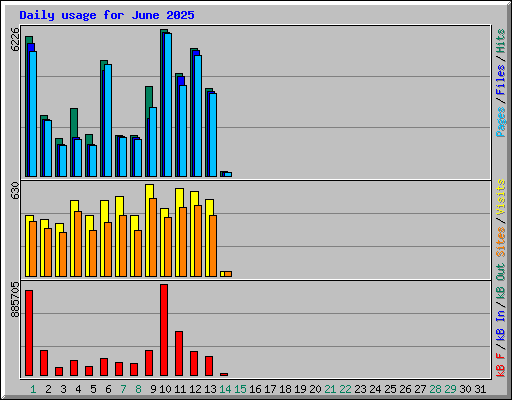Click day label 13 on x-axis
Image resolution: width=512 pixels, height=400 pixels.
[x=210, y=389]
